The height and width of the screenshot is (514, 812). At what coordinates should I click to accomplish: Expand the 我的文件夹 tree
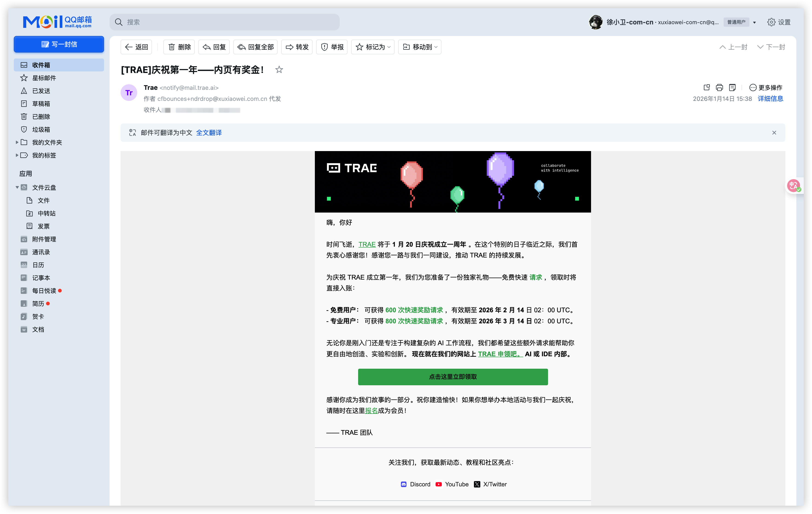[17, 142]
